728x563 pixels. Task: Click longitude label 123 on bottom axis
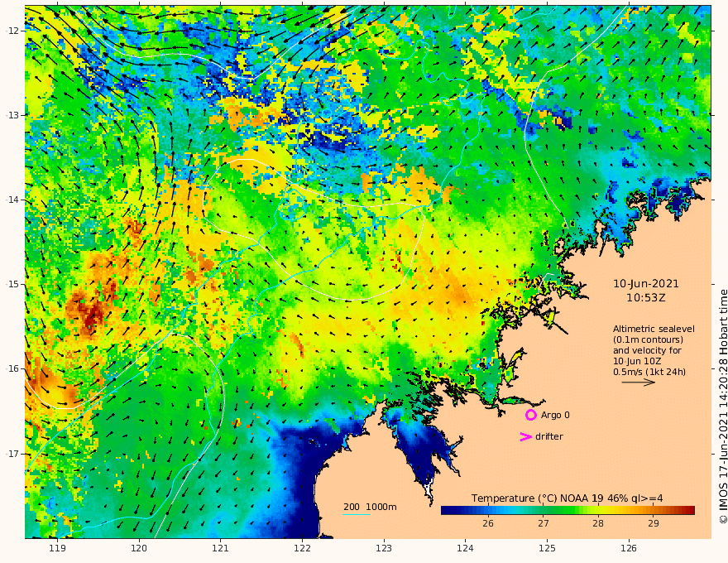(x=384, y=549)
